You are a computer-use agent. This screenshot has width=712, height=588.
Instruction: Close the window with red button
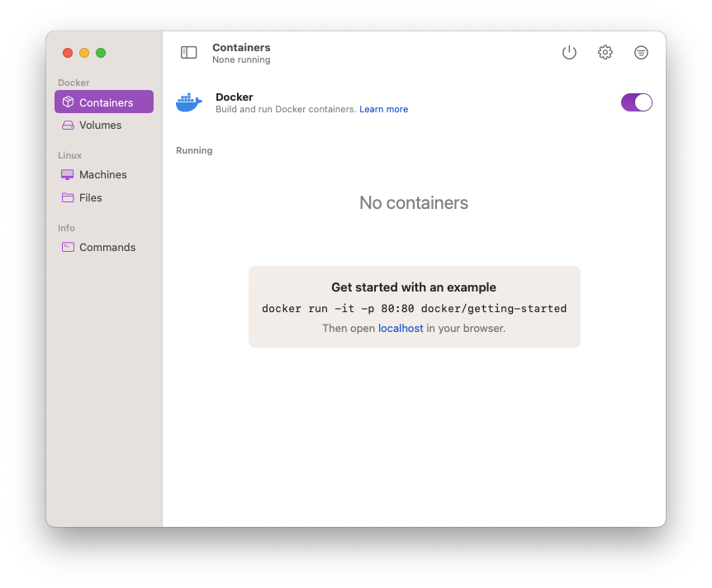coord(68,53)
